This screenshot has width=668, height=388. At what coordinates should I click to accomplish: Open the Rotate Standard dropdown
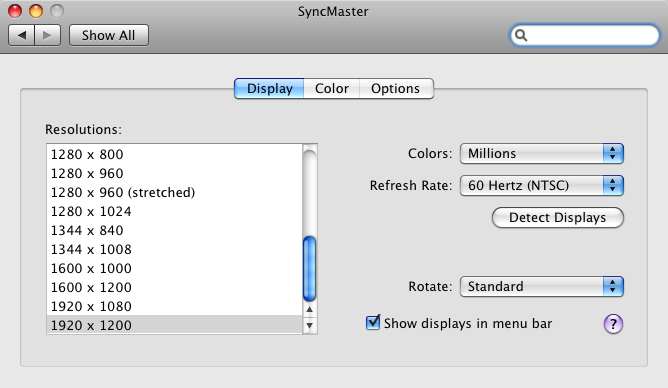(x=541, y=286)
